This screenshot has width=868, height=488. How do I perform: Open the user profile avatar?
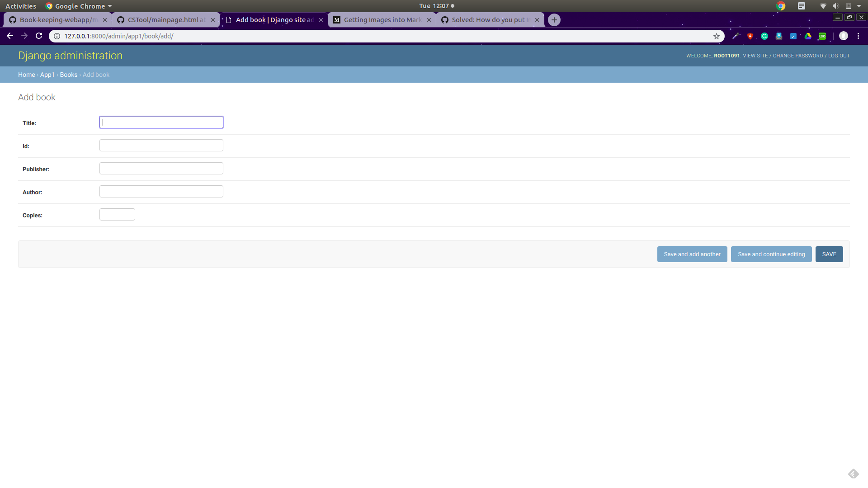click(844, 36)
